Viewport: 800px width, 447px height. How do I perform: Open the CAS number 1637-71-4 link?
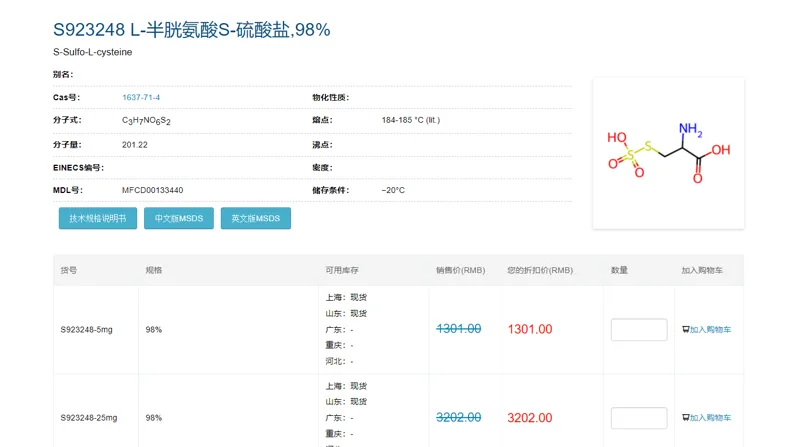141,97
